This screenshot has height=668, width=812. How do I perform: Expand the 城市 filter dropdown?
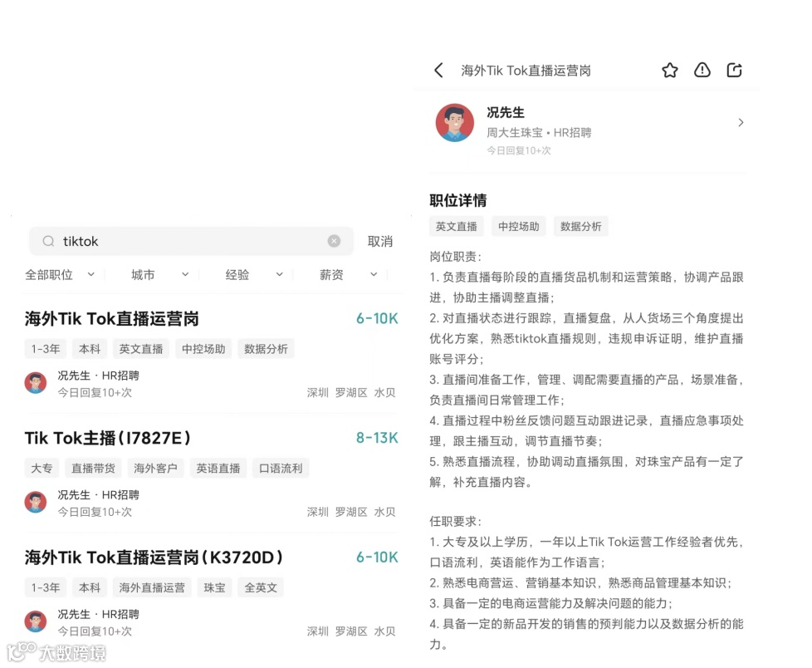(159, 275)
